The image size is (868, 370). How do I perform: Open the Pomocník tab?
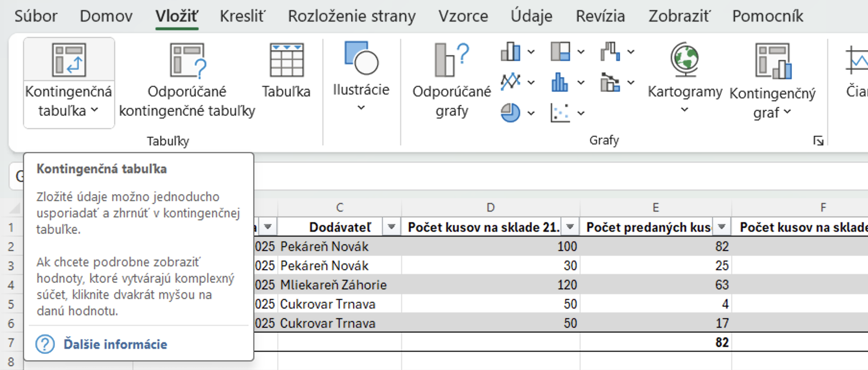[x=768, y=16]
